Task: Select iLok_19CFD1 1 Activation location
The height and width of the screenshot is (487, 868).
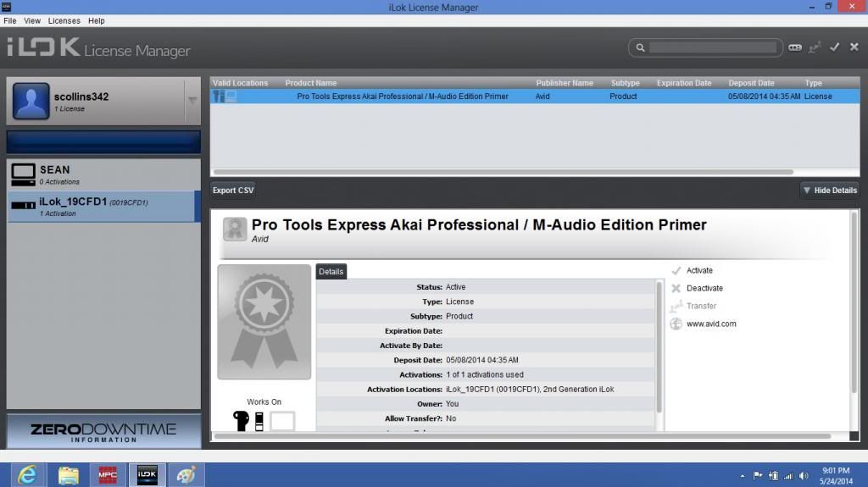Action: click(x=103, y=207)
